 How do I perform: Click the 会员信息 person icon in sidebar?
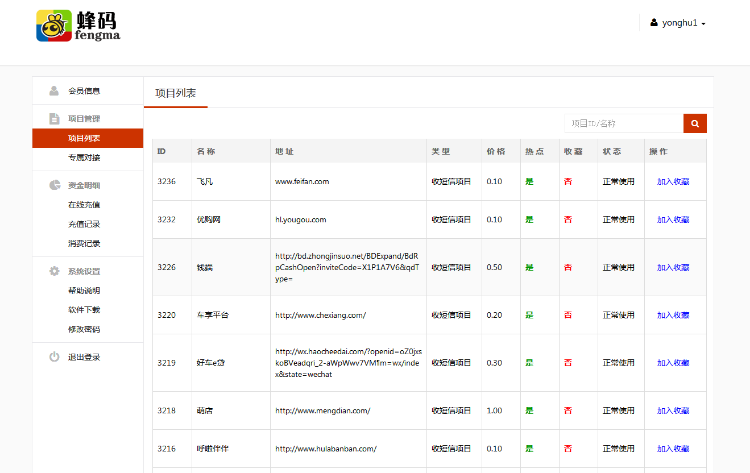point(54,91)
